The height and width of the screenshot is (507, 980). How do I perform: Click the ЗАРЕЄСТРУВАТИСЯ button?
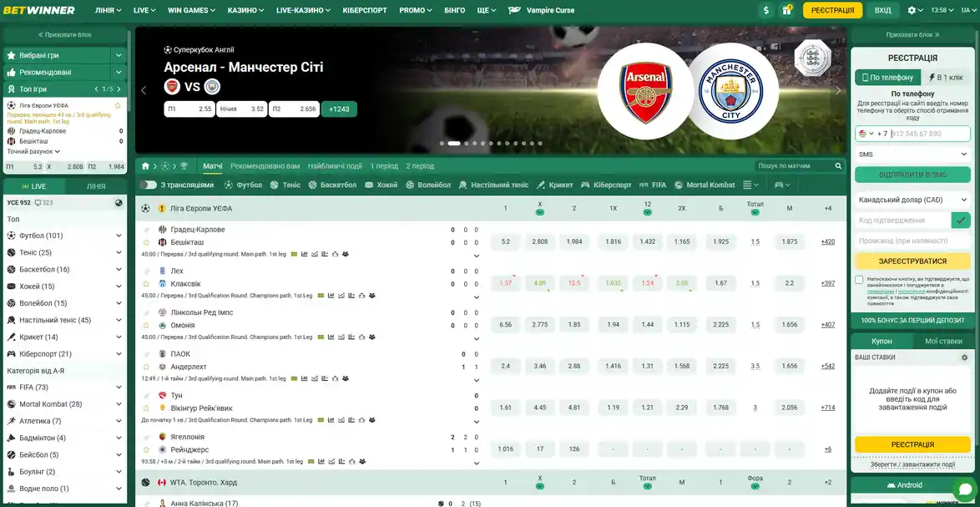click(x=912, y=261)
